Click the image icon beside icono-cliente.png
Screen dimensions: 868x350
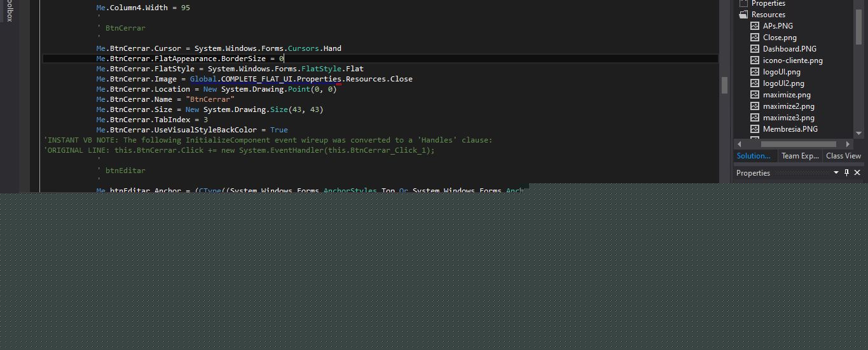click(755, 60)
